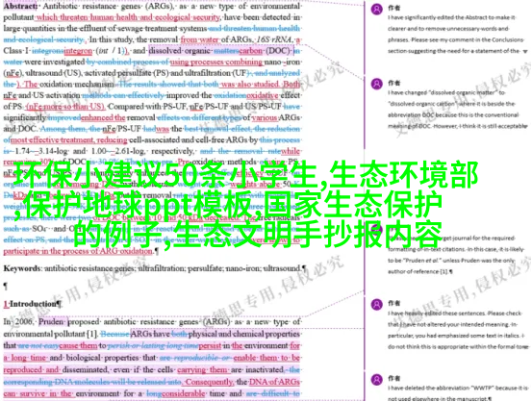Click the citation marker [1] after 'environmental pollutant'
The height and width of the screenshot is (402, 532).
(x=91, y=334)
